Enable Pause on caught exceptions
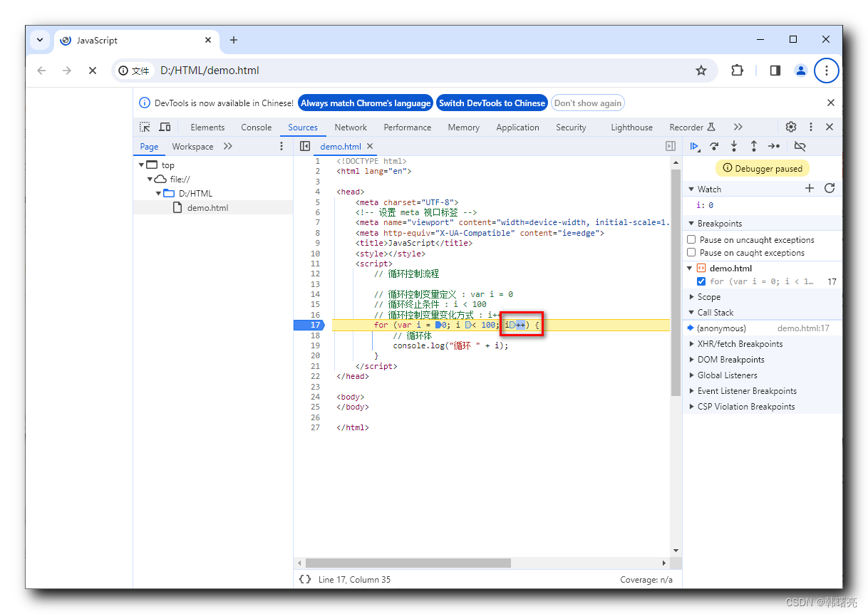The width and height of the screenshot is (868, 614). [x=691, y=252]
